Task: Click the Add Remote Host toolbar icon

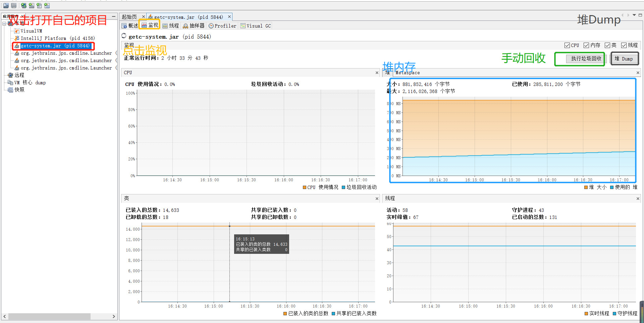Action: point(23,5)
